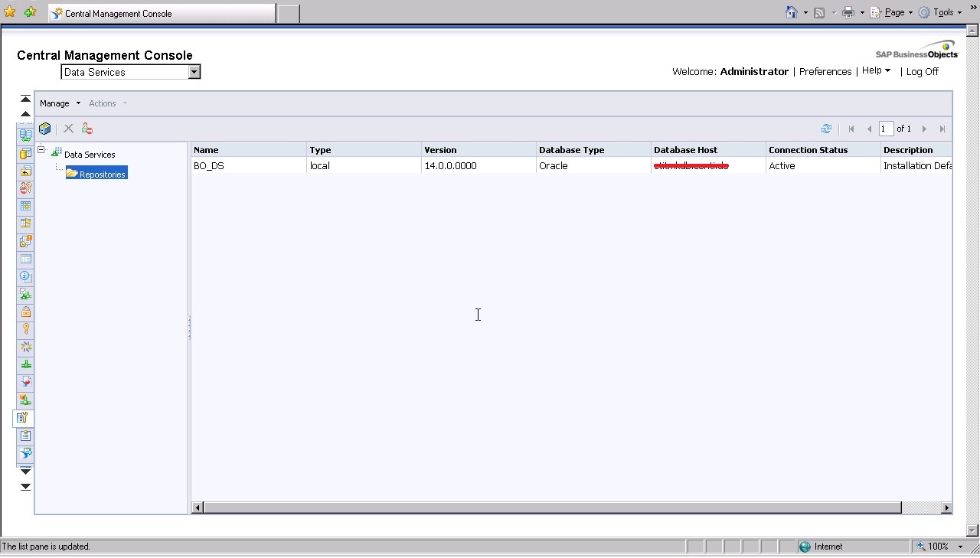Open the Manage menu

point(54,103)
